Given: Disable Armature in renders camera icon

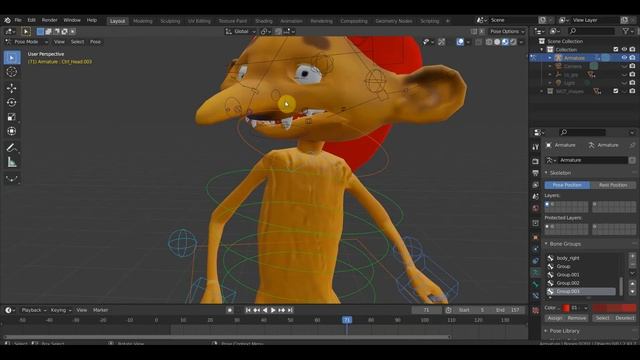Looking at the screenshot, I should (632, 58).
